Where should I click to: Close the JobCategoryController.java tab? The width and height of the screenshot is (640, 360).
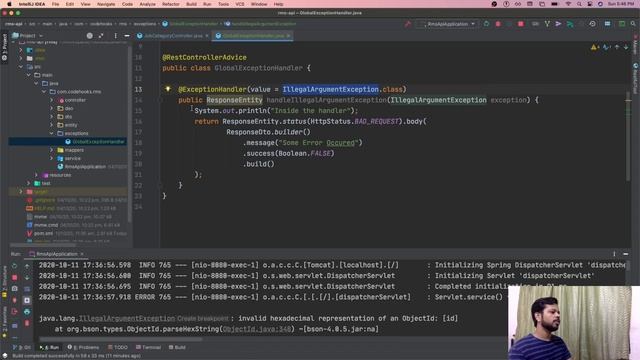pos(207,36)
